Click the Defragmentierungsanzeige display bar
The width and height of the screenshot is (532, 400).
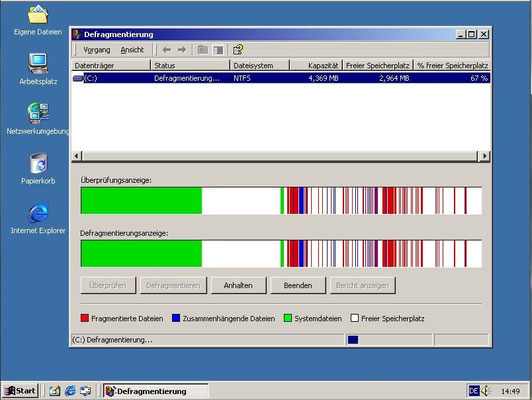point(281,253)
